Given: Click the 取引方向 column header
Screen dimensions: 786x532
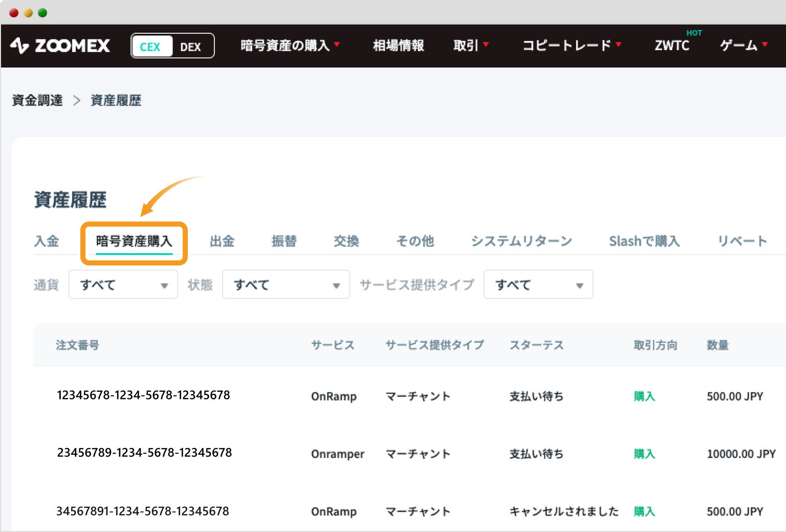Looking at the screenshot, I should (x=656, y=345).
